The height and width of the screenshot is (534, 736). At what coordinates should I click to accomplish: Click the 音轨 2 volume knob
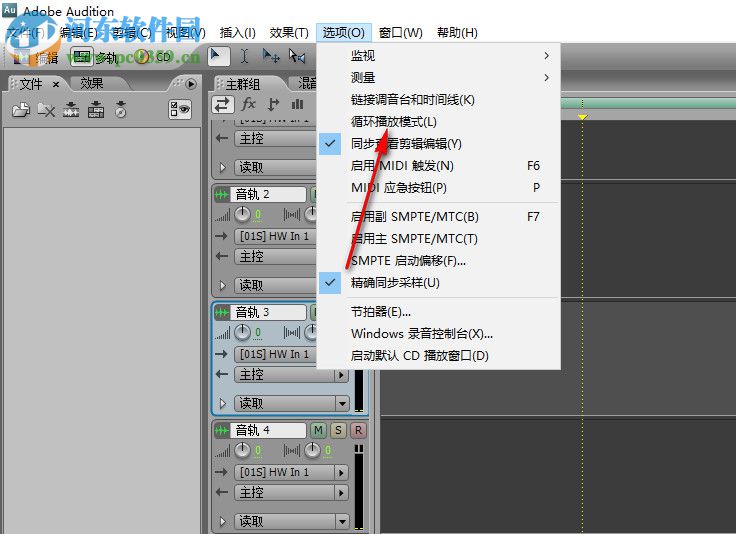point(242,214)
